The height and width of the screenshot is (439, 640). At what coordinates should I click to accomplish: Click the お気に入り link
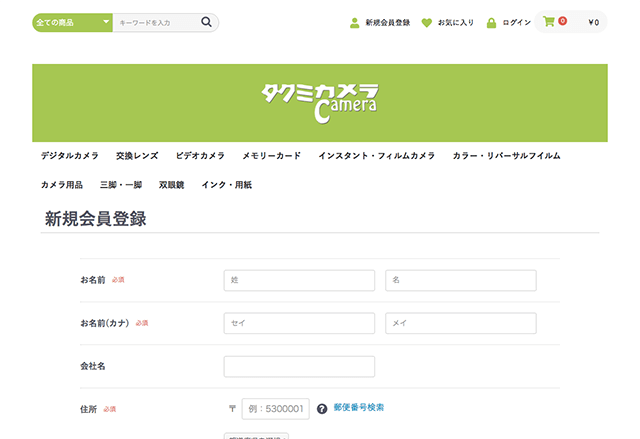[456, 23]
